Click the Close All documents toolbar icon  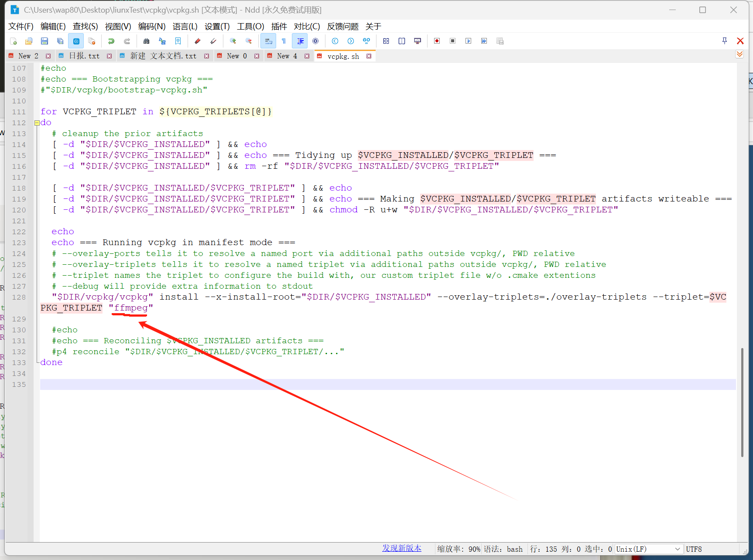pyautogui.click(x=92, y=41)
